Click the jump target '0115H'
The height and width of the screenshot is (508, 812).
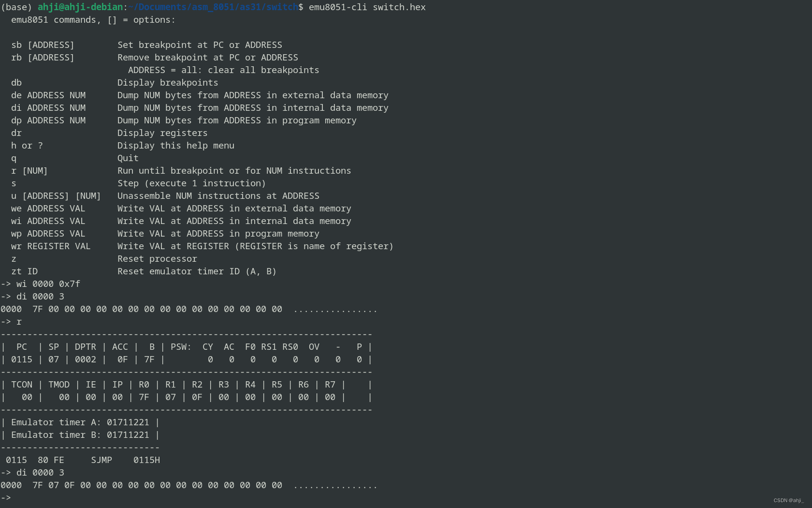coord(146,460)
